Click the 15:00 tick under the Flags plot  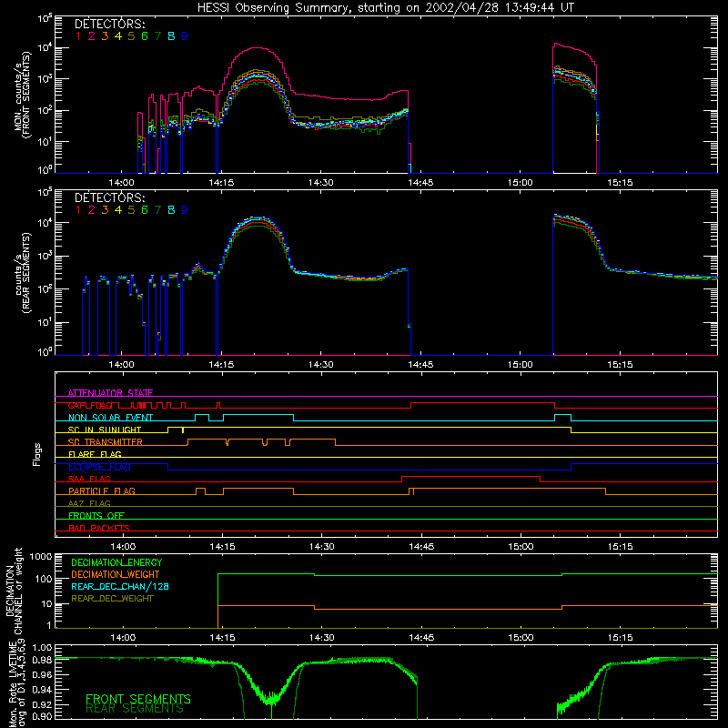coord(521,547)
